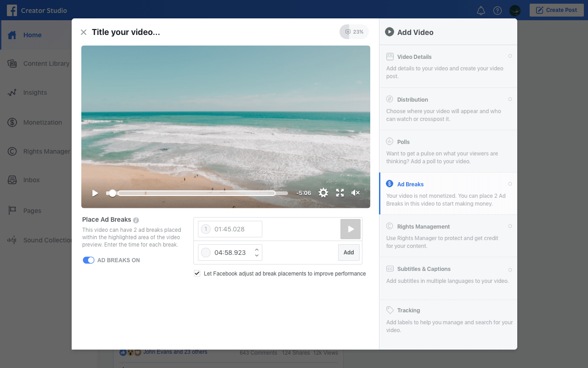Image resolution: width=588 pixels, height=368 pixels.
Task: Click the 04:58.923 ad break time field
Action: pyautogui.click(x=230, y=253)
